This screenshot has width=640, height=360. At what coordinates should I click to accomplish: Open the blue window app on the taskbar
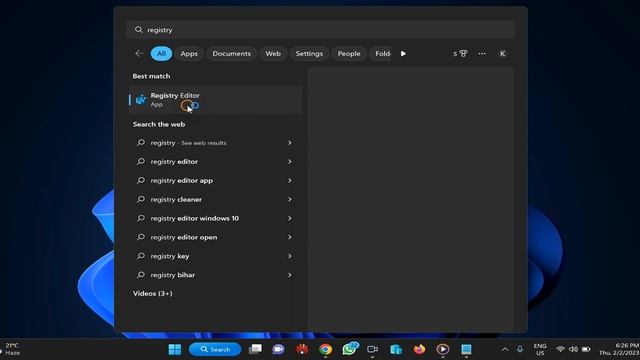(x=466, y=349)
